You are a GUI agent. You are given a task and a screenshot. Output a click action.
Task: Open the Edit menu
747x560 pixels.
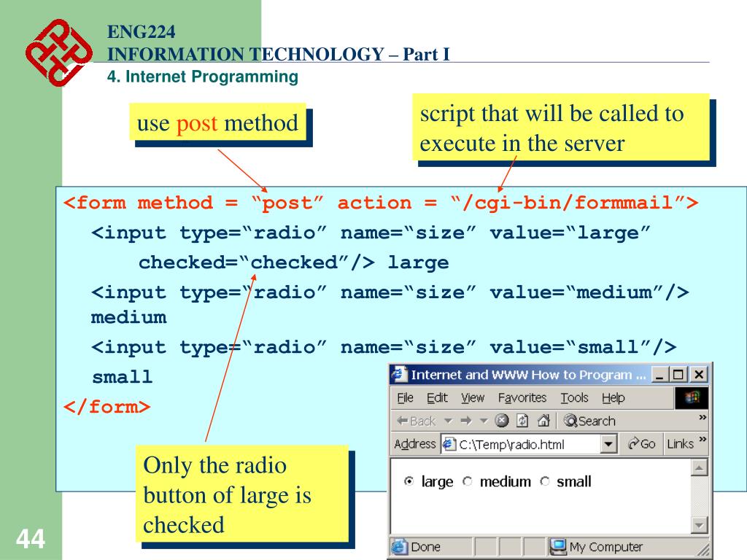437,397
